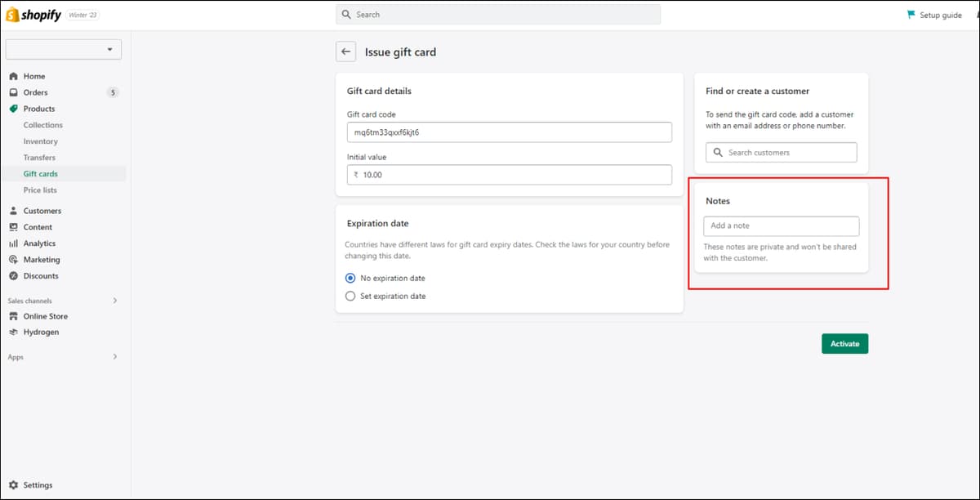
Task: Open Home from the sidebar icon
Action: pyautogui.click(x=13, y=76)
